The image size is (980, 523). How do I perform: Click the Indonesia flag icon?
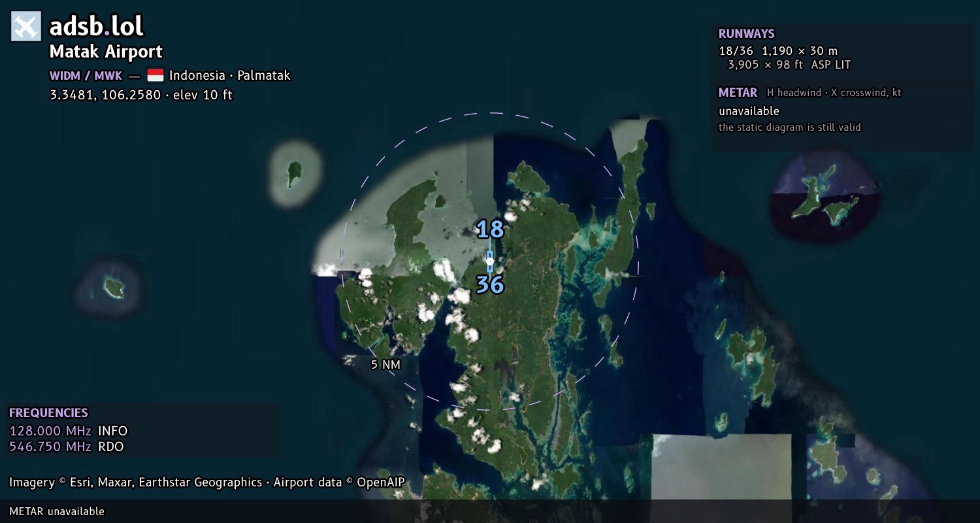pos(155,75)
